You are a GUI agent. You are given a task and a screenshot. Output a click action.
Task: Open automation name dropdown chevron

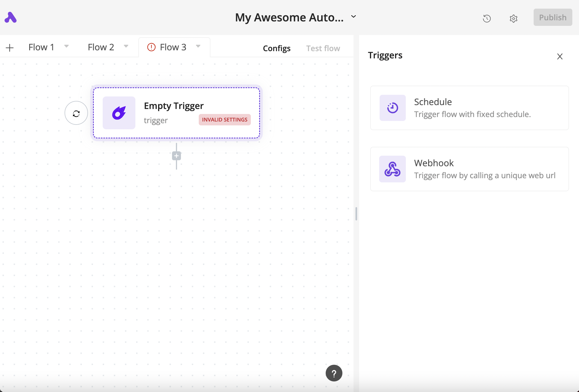(x=354, y=17)
